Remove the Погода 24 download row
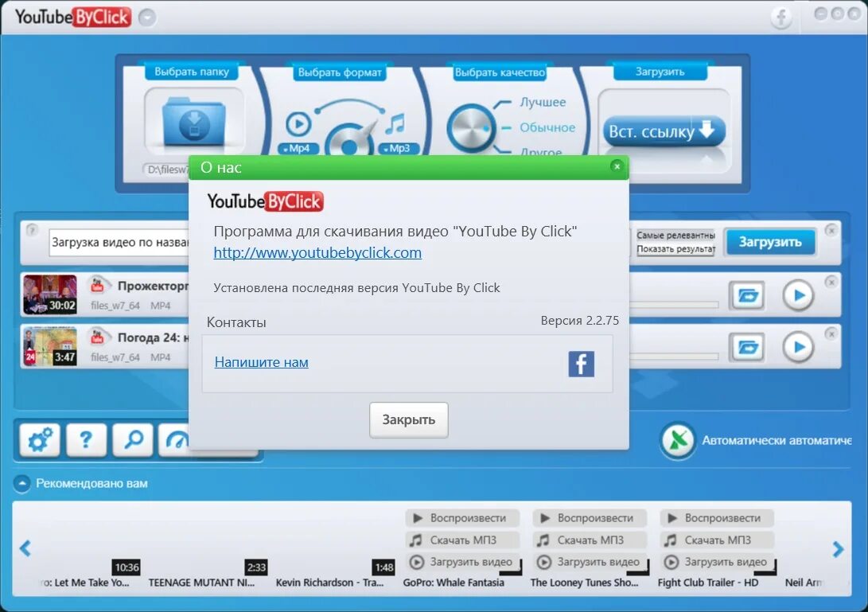868x612 pixels. (x=831, y=334)
